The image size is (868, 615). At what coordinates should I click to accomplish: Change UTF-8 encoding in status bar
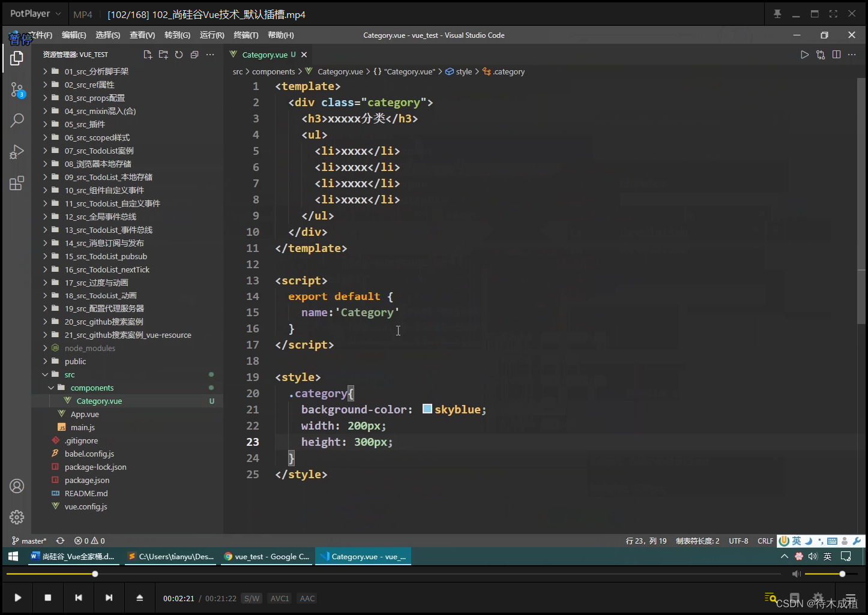coord(738,541)
